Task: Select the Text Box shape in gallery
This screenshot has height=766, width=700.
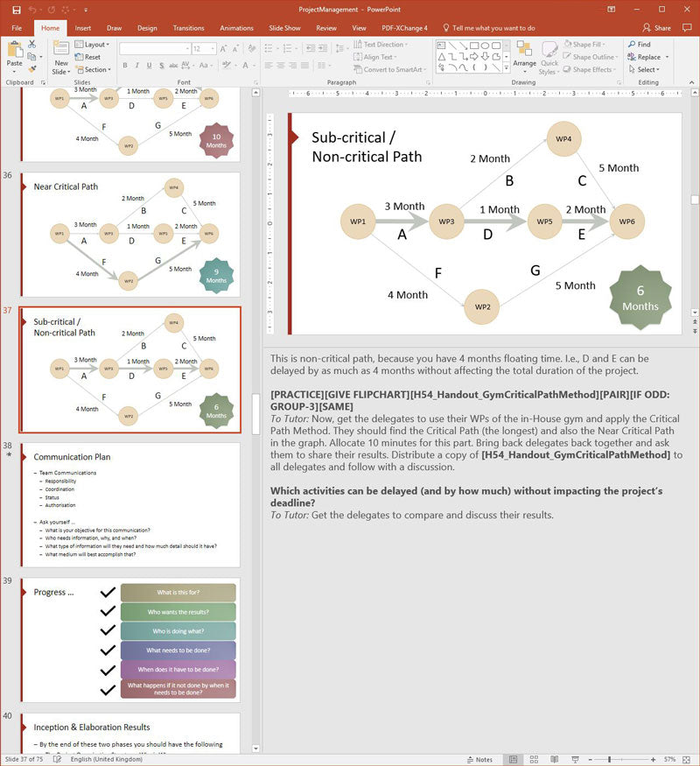Action: point(441,46)
